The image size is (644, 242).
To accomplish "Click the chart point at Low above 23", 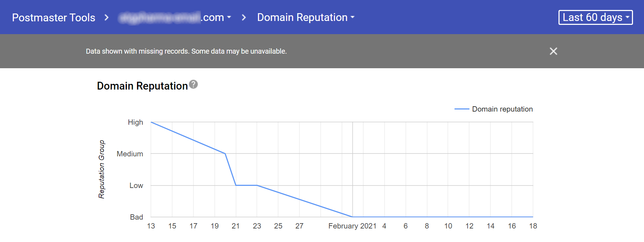I will pyautogui.click(x=257, y=185).
